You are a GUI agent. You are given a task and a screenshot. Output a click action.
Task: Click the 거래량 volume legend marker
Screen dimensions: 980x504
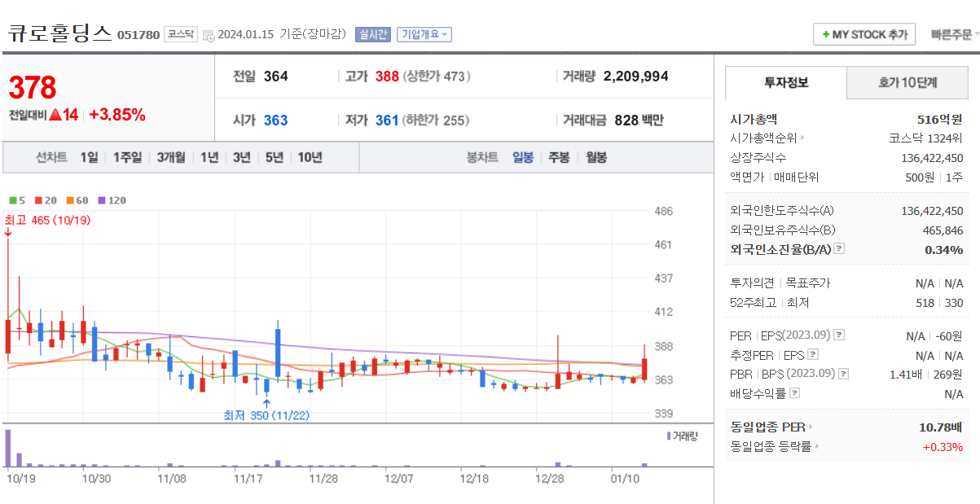(x=682, y=436)
